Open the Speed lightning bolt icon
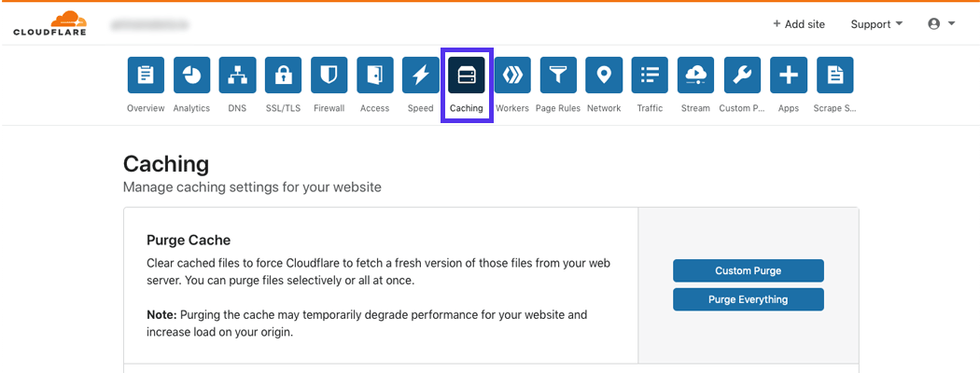The image size is (980, 373). tap(421, 76)
